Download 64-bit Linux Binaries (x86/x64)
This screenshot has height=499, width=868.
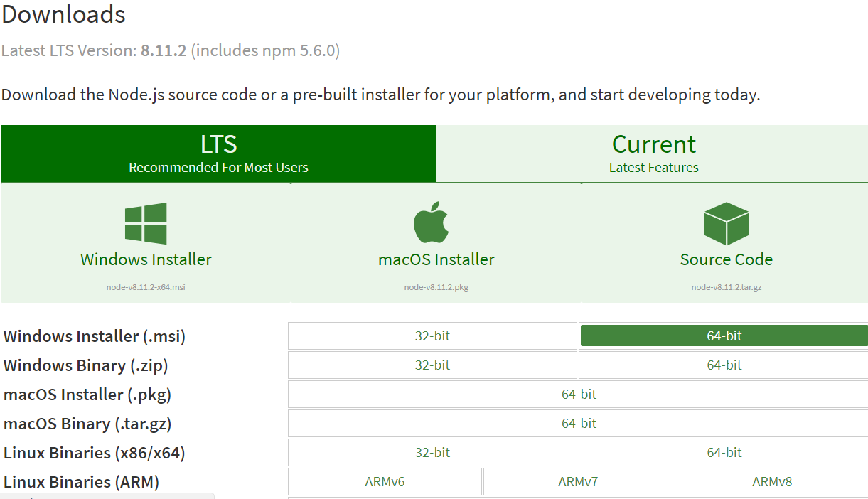coord(724,452)
